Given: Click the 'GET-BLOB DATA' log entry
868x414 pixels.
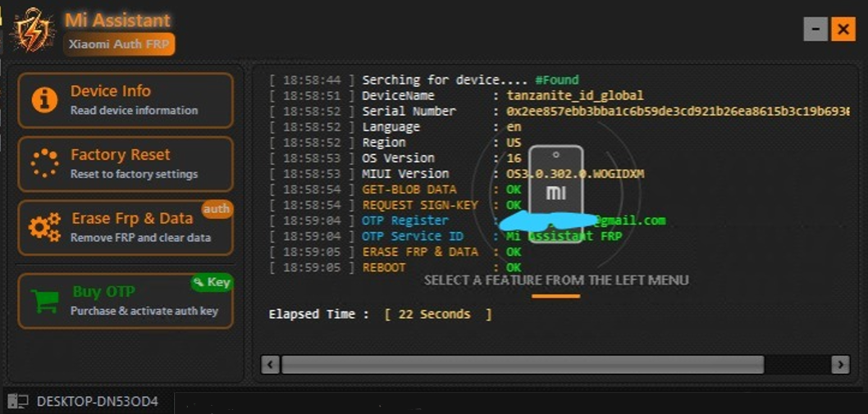Looking at the screenshot, I should pos(409,189).
